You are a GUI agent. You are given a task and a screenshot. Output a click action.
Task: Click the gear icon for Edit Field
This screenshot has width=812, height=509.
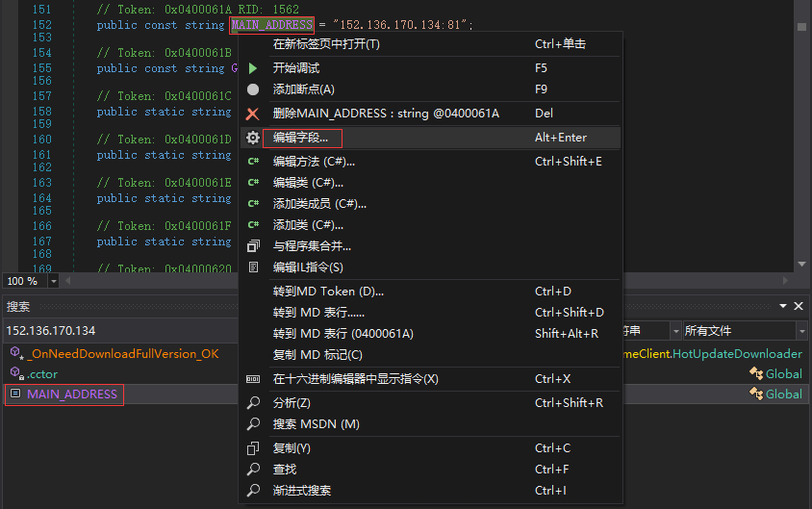[253, 138]
